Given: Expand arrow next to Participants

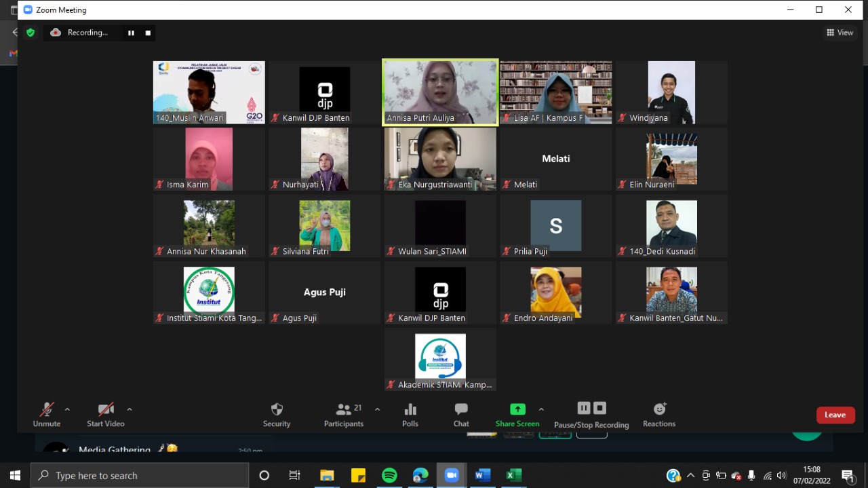Looking at the screenshot, I should tap(377, 409).
